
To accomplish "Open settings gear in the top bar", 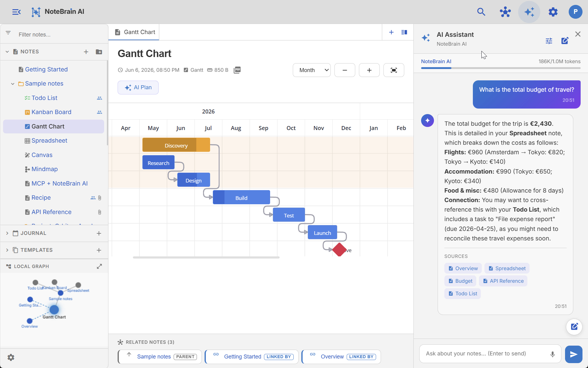I will (553, 12).
